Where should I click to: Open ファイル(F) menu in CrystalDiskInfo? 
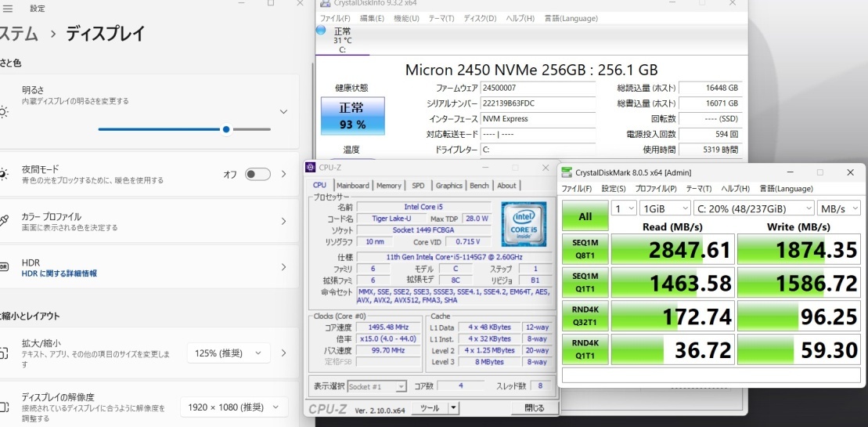pos(335,18)
